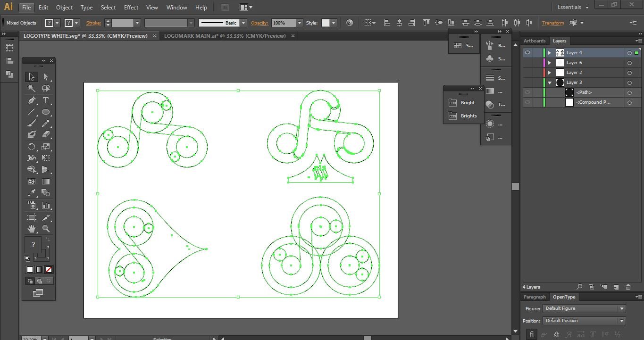
Task: Switch to the Artboards panel tab
Action: pyautogui.click(x=535, y=41)
